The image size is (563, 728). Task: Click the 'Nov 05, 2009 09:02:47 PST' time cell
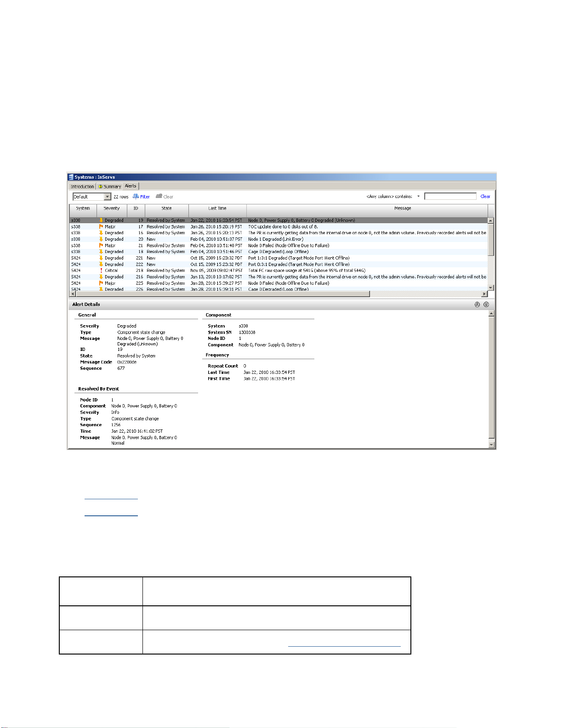coord(216,271)
